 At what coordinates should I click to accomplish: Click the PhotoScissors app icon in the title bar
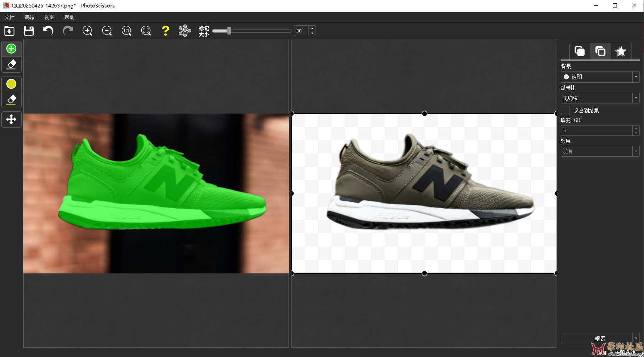tap(6, 6)
